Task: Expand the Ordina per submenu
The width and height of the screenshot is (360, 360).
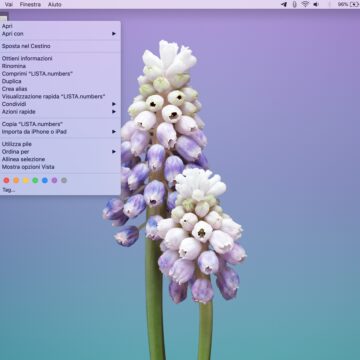Action: click(x=60, y=152)
